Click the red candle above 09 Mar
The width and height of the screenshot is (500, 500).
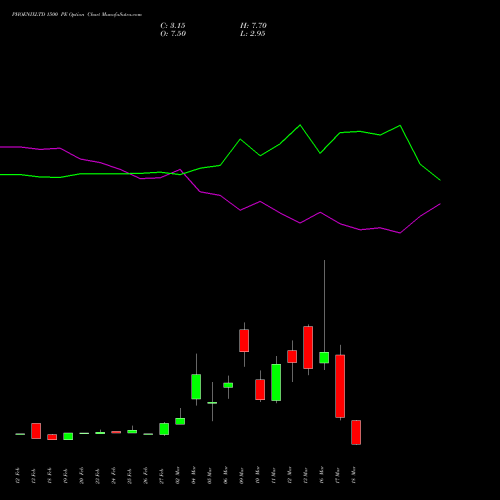click(244, 340)
